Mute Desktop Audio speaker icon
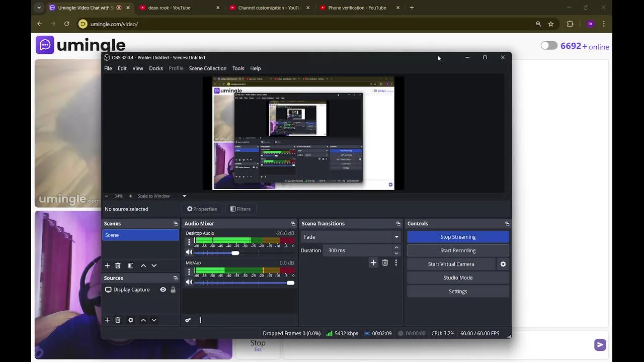Image resolution: width=644 pixels, height=362 pixels. [x=189, y=252]
